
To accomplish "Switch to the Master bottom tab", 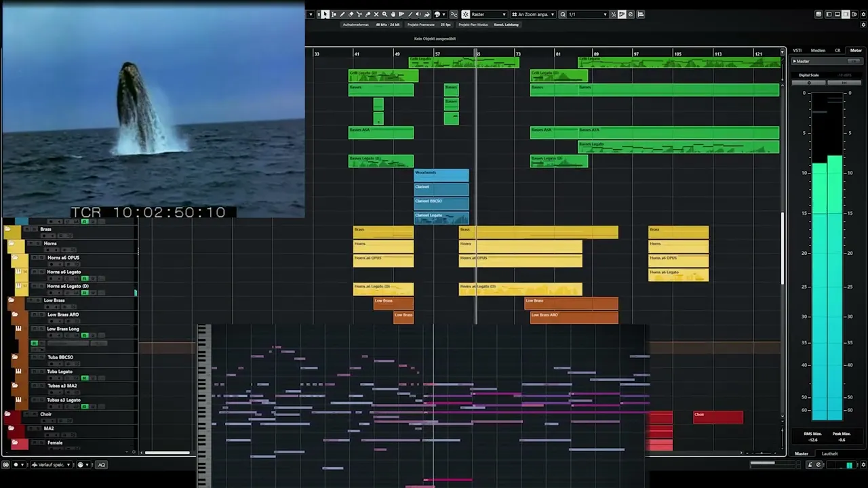I will tap(802, 453).
